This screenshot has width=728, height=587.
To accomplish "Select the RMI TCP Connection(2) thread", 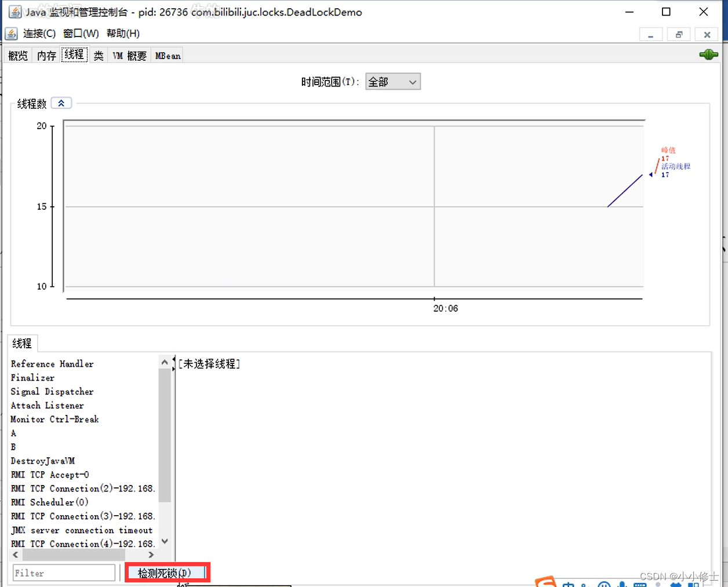I will tap(84, 488).
